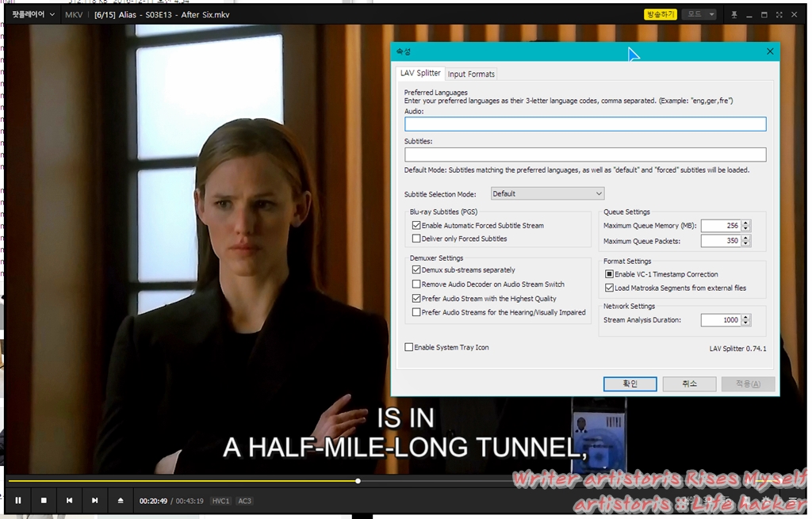This screenshot has height=519, width=812.
Task: Increase Maximum Queue Packets with up arrow
Action: 745,238
